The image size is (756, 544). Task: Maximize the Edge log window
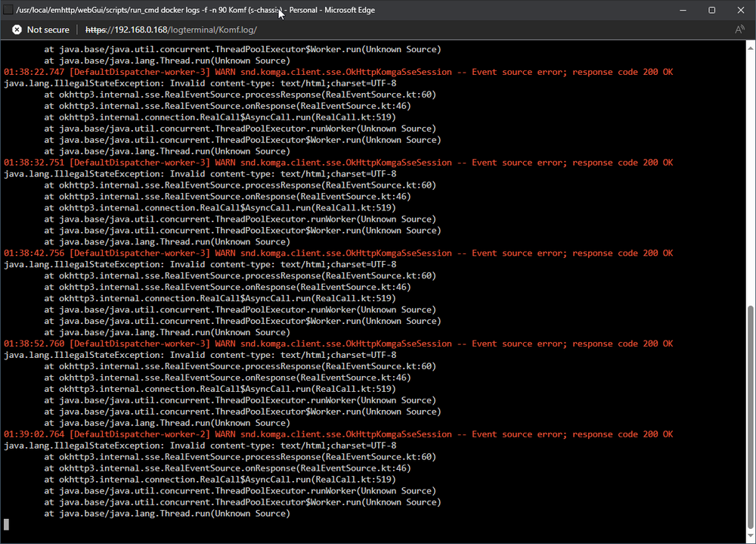[x=711, y=10]
